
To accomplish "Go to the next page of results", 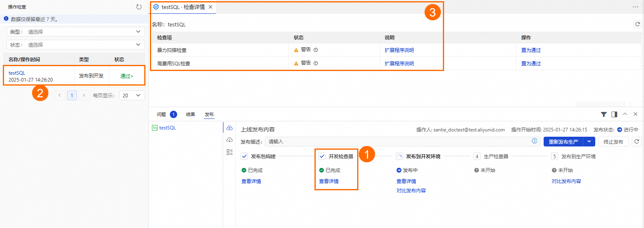I will pos(84,95).
